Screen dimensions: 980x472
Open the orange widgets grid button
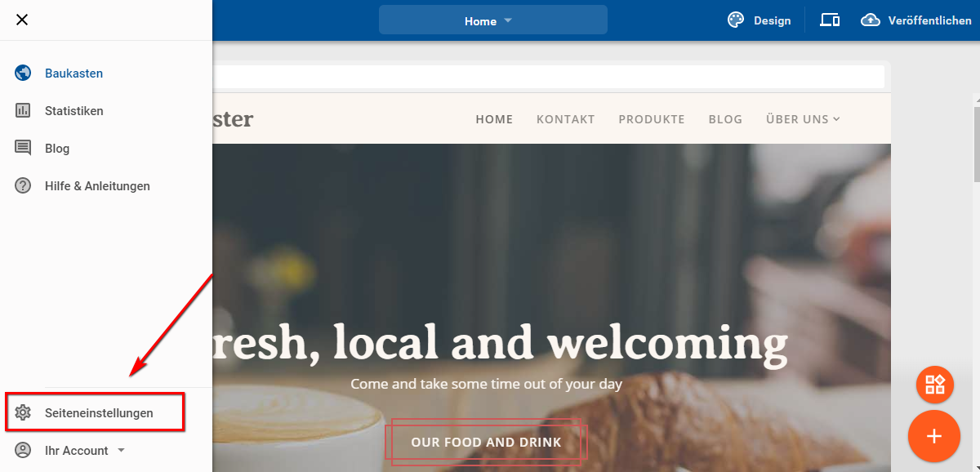[935, 384]
